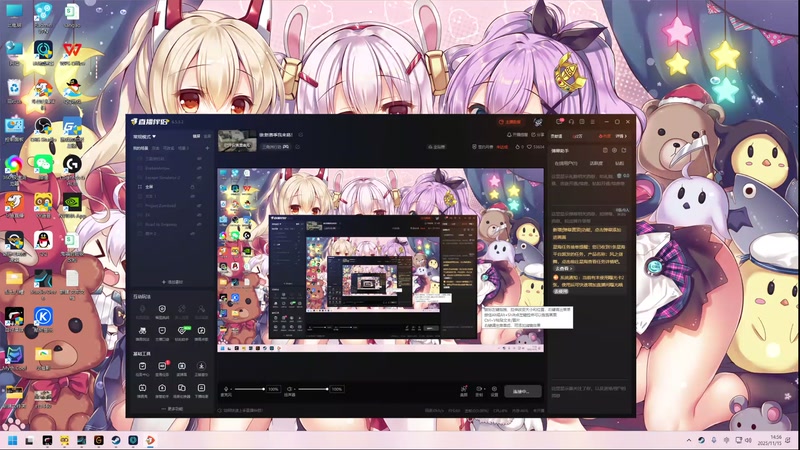Open the interactive tool with green NEW badge
The image size is (800, 450).
pos(182,331)
